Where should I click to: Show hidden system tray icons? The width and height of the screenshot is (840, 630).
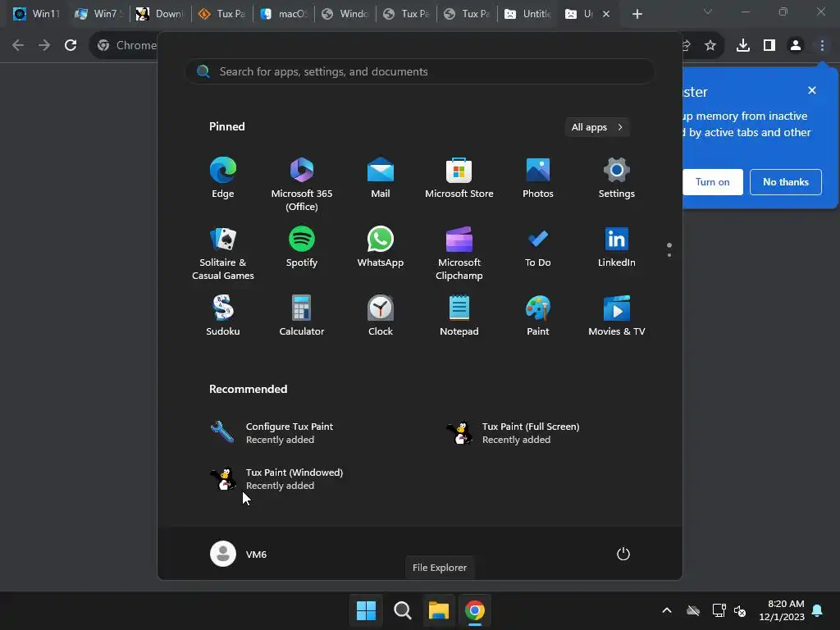click(667, 610)
